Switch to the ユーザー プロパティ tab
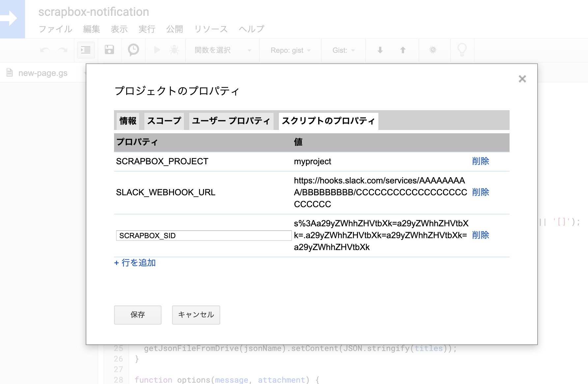Viewport: 588px width, 384px height. [x=231, y=121]
